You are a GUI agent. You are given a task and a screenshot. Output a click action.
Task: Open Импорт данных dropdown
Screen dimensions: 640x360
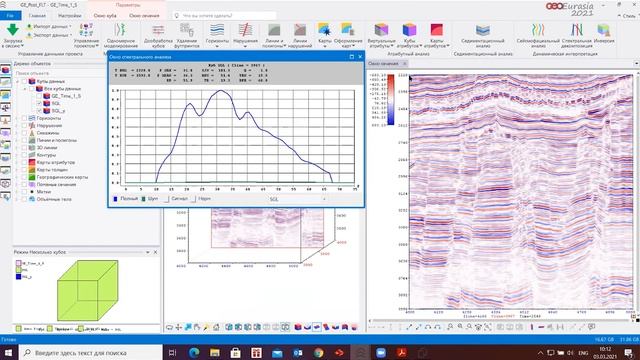(x=49, y=26)
